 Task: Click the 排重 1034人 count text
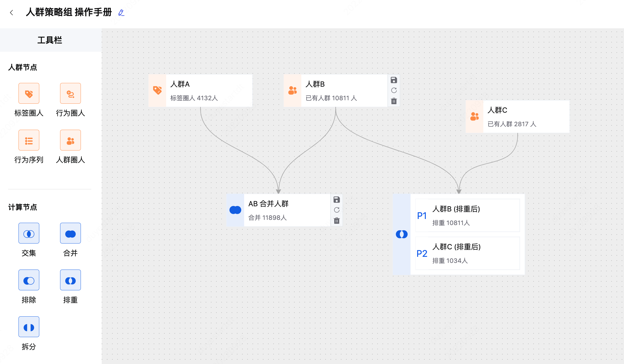450,261
